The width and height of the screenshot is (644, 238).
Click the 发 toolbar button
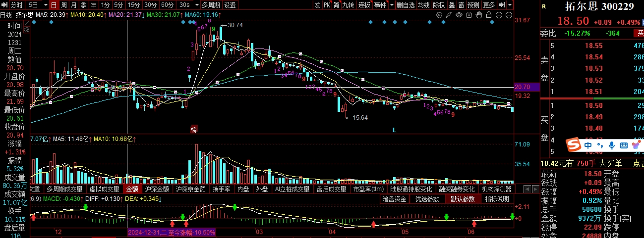317,5
